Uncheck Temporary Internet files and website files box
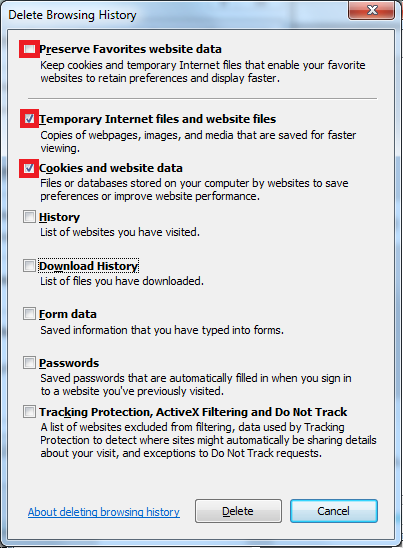Image resolution: width=403 pixels, height=548 pixels. click(29, 119)
